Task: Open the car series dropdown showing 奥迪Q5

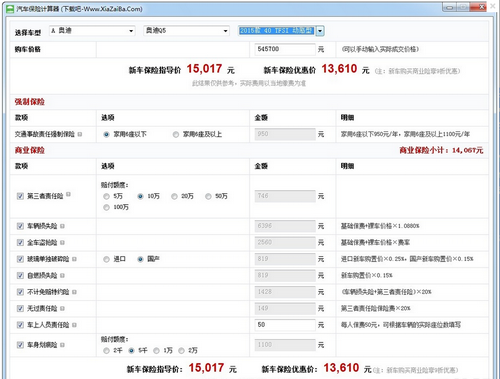Action: coord(186,31)
